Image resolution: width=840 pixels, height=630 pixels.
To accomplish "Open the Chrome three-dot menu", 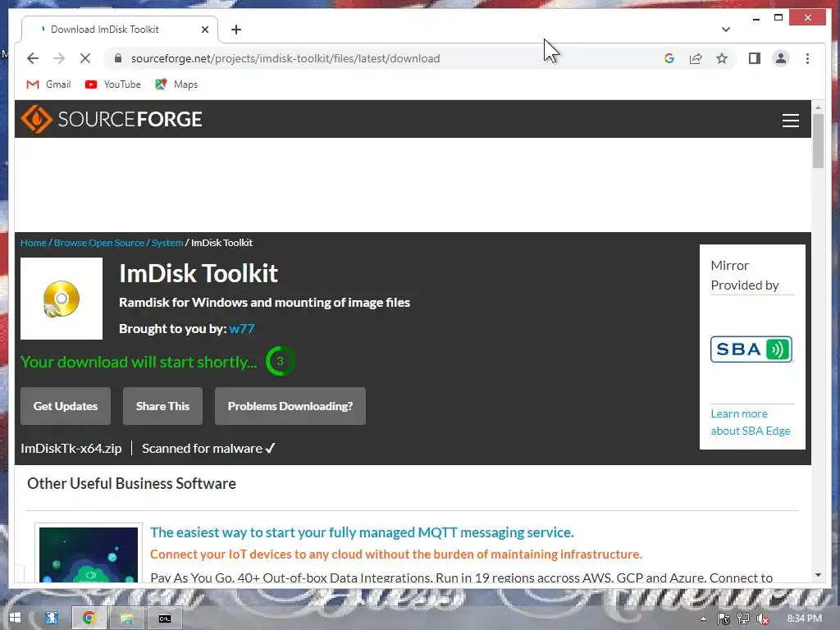I will (807, 58).
